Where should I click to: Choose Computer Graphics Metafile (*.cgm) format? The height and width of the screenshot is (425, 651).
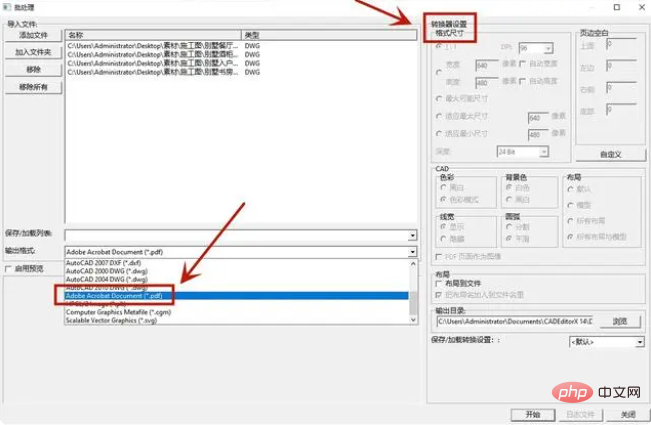(118, 312)
